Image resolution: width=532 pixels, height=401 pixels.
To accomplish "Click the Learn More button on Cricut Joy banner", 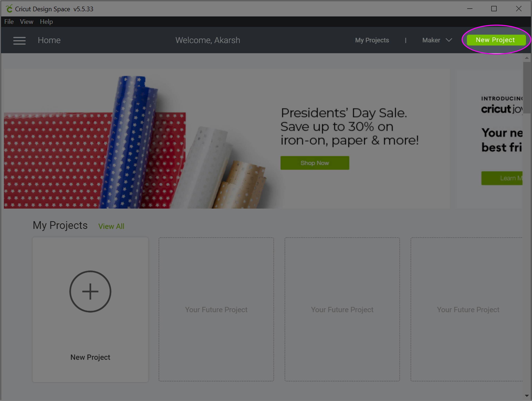I will click(x=502, y=178).
